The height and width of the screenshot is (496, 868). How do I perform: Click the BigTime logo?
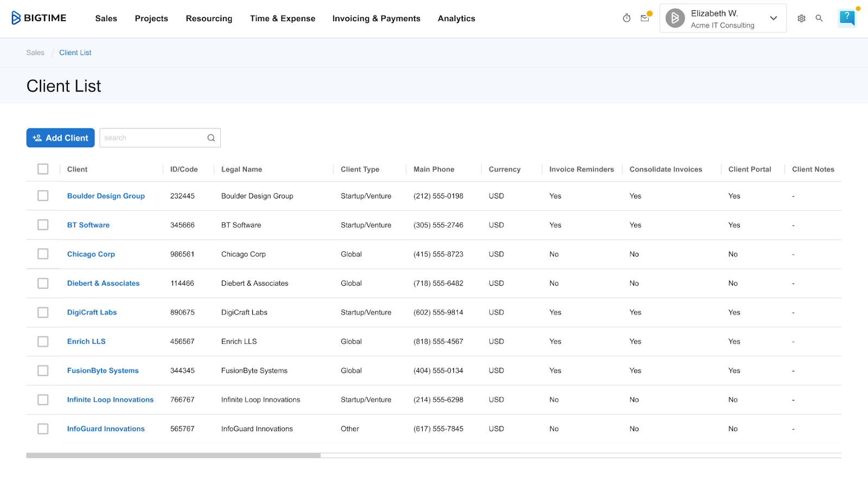click(39, 18)
